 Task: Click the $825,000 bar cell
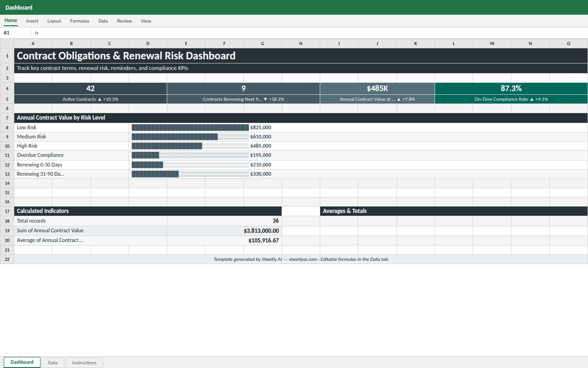358,127
